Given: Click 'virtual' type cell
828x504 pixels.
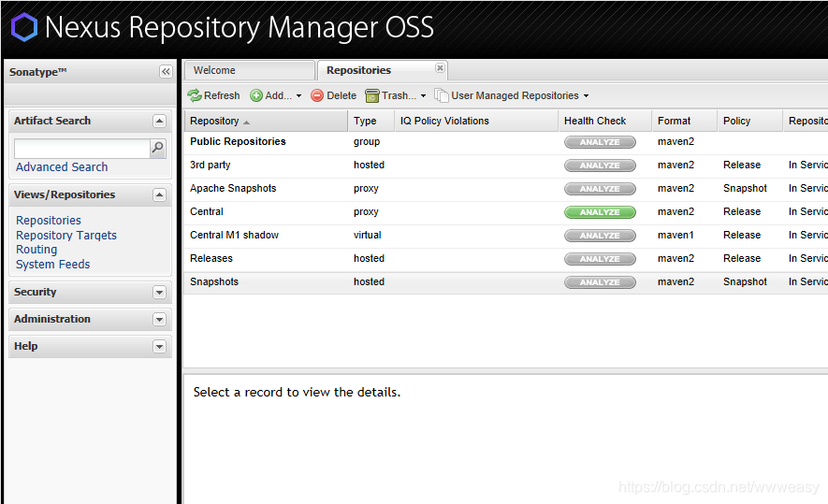Looking at the screenshot, I should point(368,235).
